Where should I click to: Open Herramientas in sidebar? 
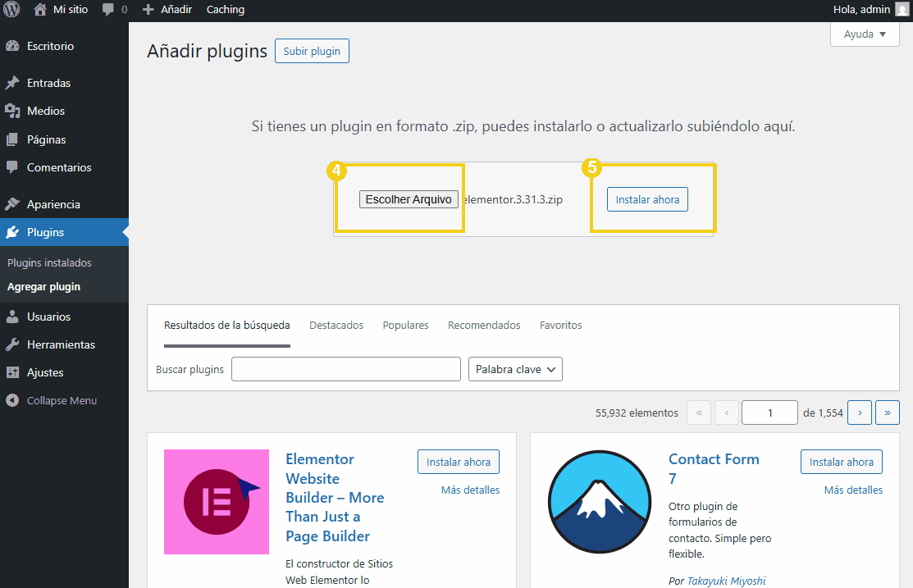61,344
